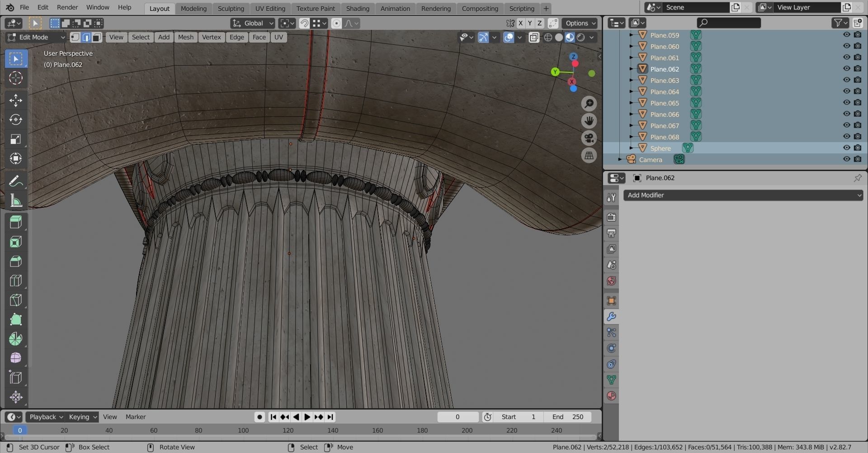The height and width of the screenshot is (453, 868).
Task: Select the Inset Faces tool
Action: pyautogui.click(x=16, y=242)
